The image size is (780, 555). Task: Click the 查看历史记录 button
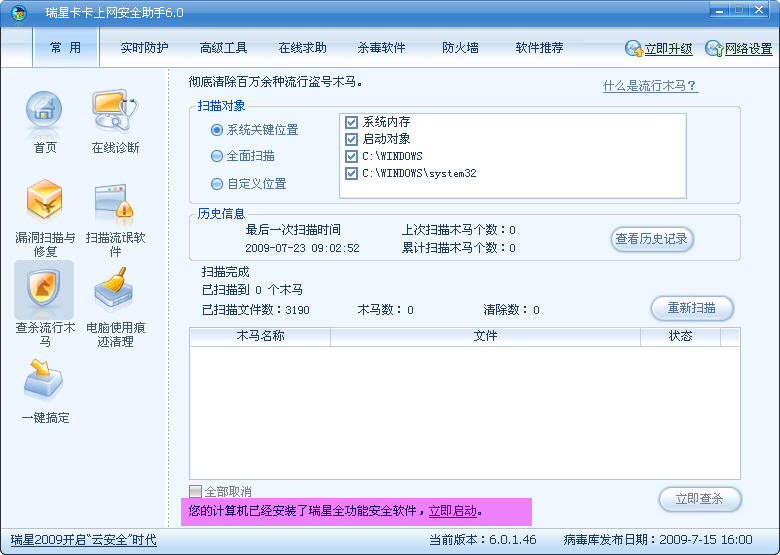click(x=652, y=239)
